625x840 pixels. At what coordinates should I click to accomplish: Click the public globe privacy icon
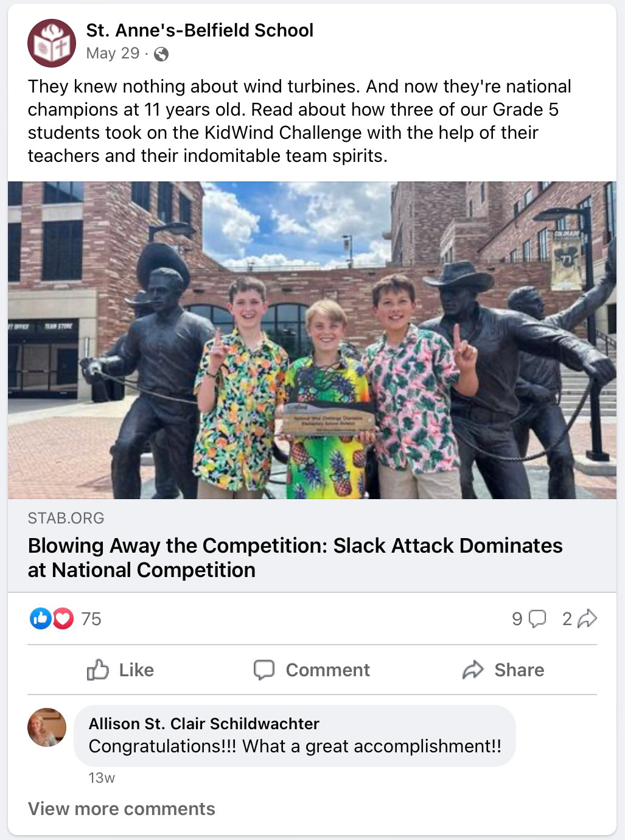(x=161, y=54)
